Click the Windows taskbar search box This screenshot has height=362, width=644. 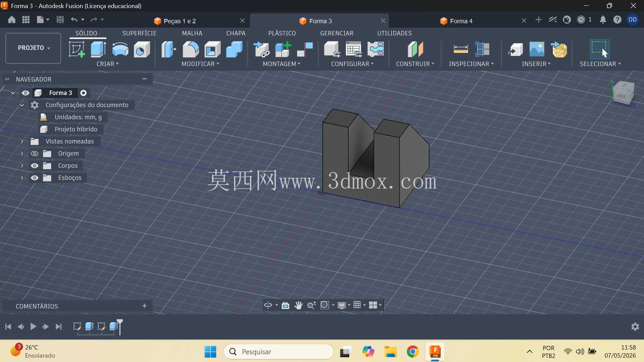(x=279, y=352)
